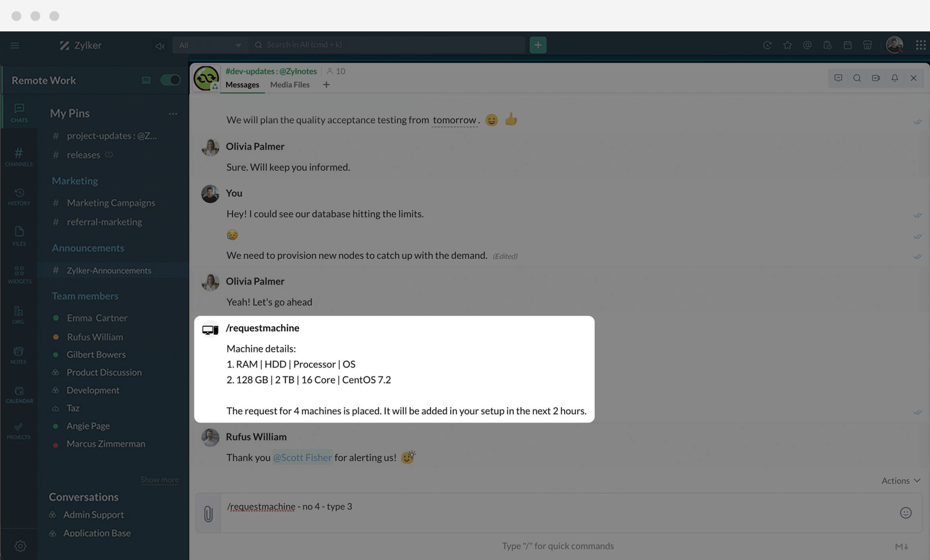Toggle direct message icon in header
The image size is (930, 560).
click(838, 77)
